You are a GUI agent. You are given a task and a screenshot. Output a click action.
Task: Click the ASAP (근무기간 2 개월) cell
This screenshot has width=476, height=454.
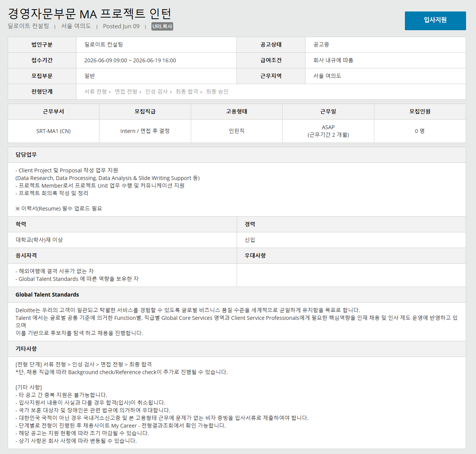coord(328,131)
